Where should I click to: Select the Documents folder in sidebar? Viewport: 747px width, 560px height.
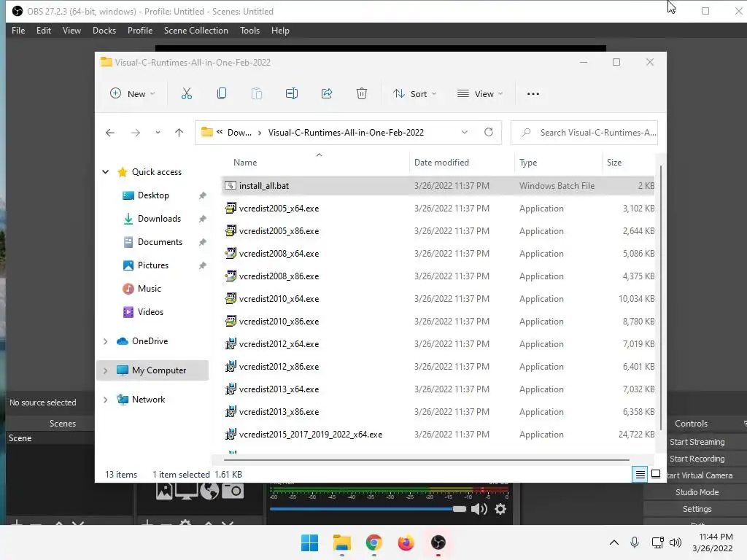point(160,242)
